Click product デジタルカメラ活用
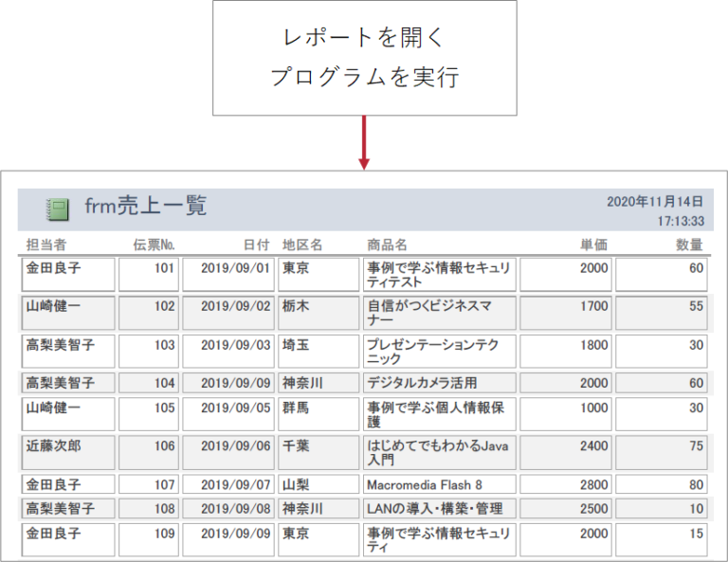 tap(439, 383)
